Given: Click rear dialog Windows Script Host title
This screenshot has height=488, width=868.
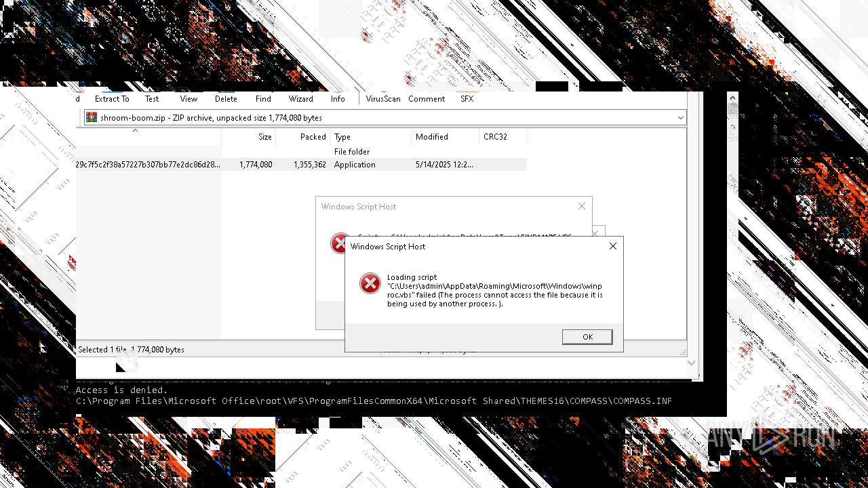Looking at the screenshot, I should (x=359, y=207).
